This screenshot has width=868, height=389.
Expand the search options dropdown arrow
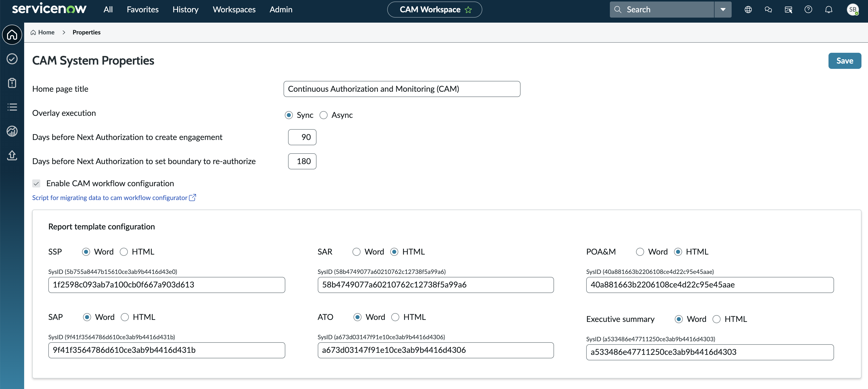723,9
